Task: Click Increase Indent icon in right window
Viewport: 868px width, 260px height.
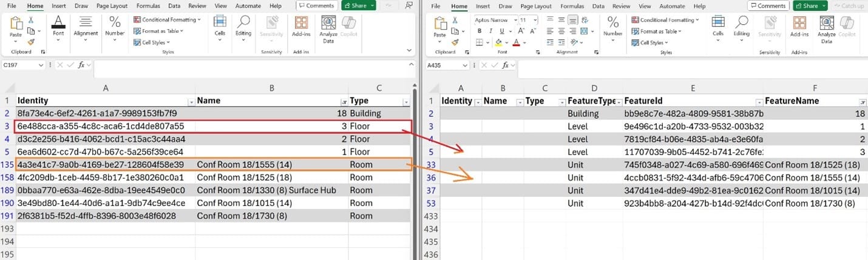Action: tap(561, 42)
